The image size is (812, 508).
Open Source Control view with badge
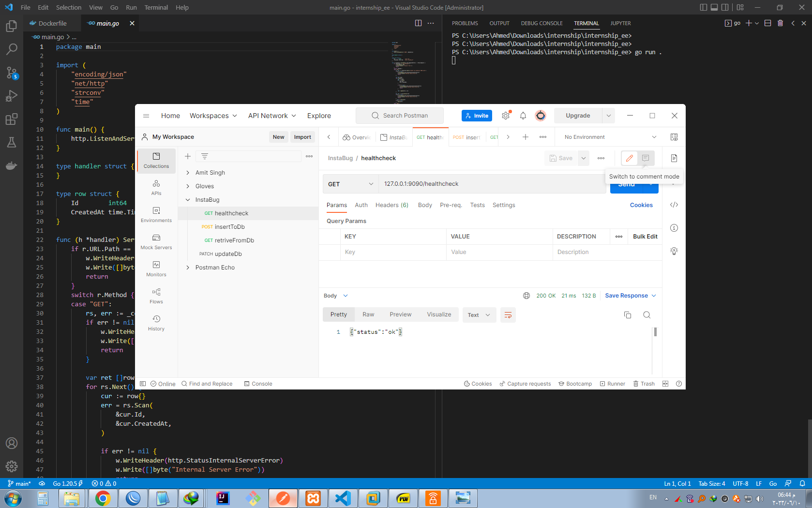(12, 73)
